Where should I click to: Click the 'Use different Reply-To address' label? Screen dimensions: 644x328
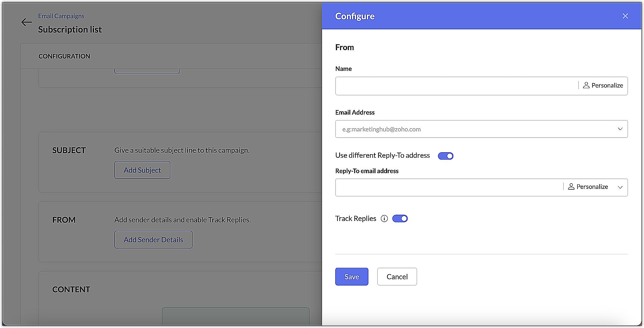[383, 155]
